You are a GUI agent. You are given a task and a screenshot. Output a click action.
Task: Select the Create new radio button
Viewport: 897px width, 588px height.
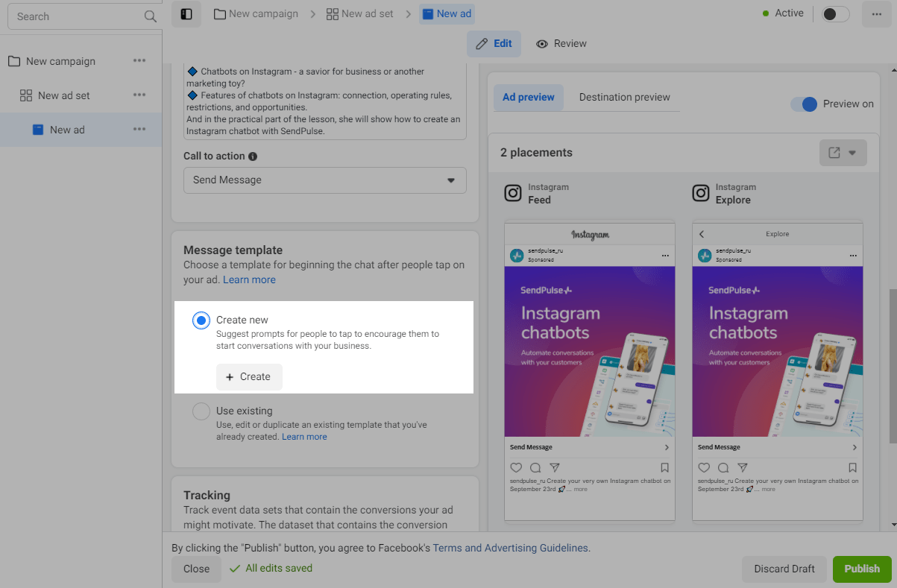tap(201, 320)
